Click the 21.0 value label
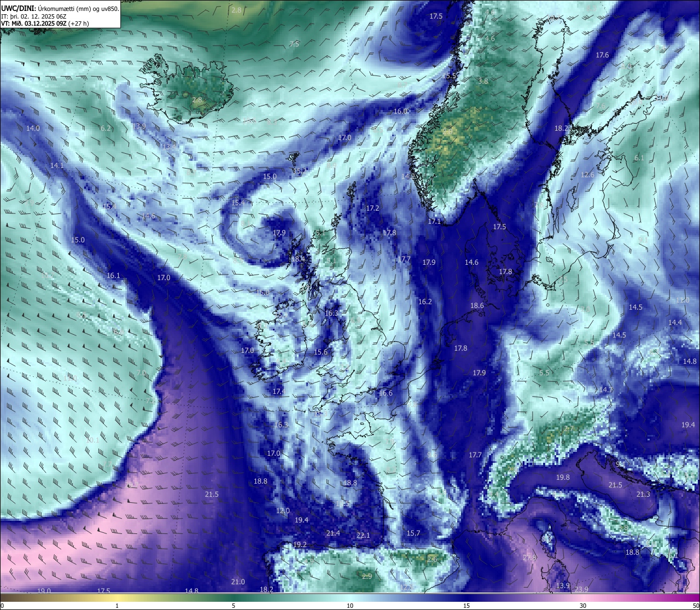Screen dimensions: 700x610 (237, 582)
